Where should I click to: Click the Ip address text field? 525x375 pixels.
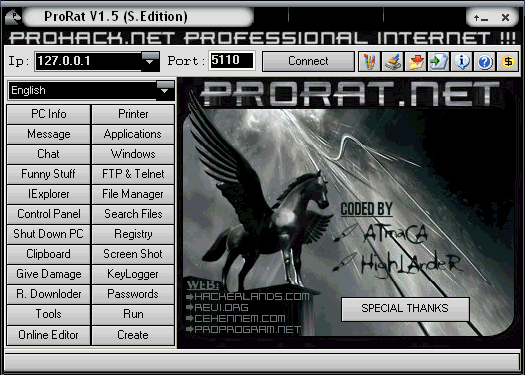[x=88, y=61]
